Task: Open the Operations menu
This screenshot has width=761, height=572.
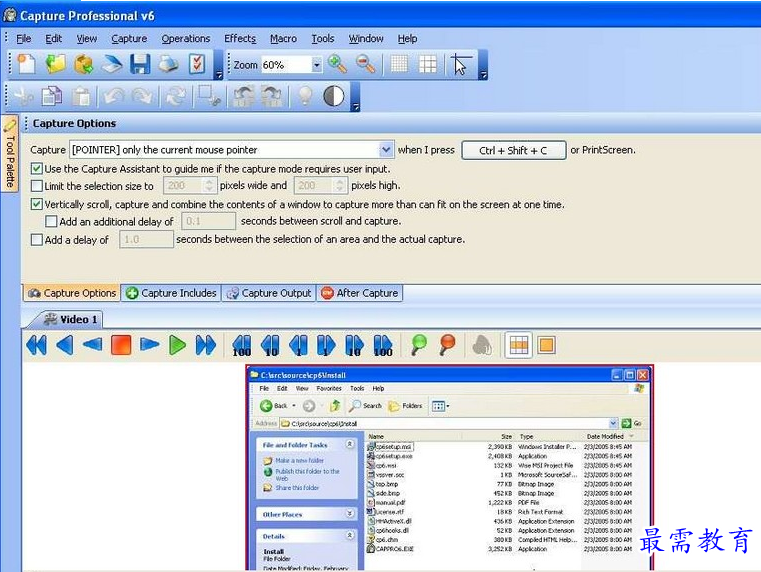Action: (186, 39)
